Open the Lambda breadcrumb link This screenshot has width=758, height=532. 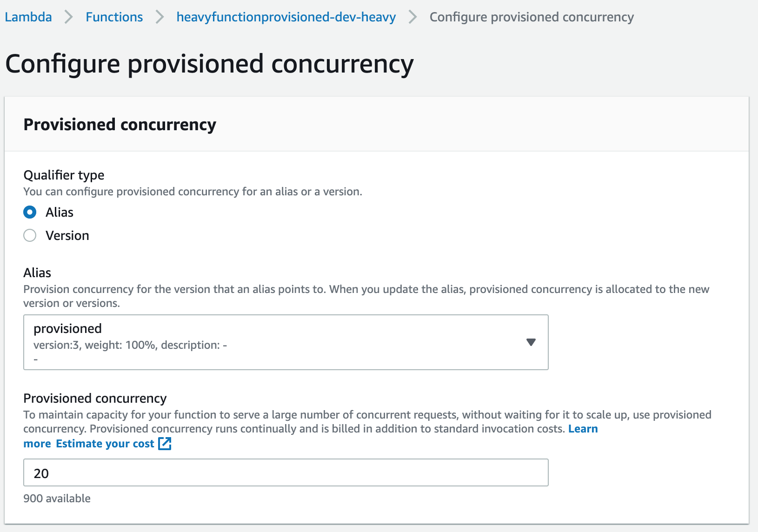click(x=28, y=17)
